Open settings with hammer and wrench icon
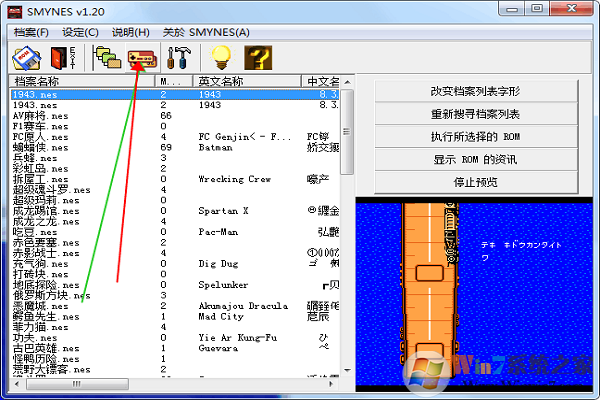 (181, 56)
